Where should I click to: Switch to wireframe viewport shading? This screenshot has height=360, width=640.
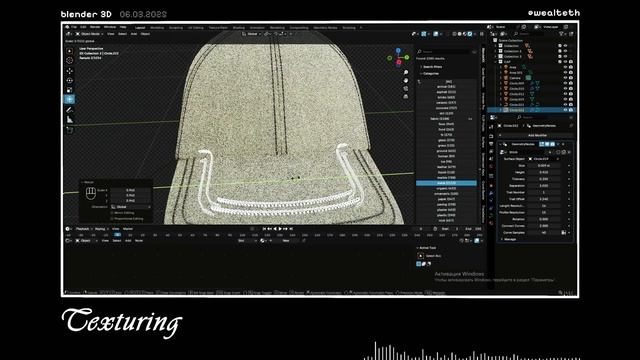coord(454,34)
